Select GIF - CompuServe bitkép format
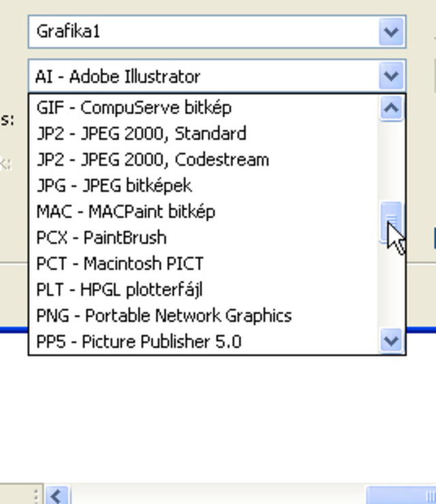The width and height of the screenshot is (436, 504). [204, 108]
